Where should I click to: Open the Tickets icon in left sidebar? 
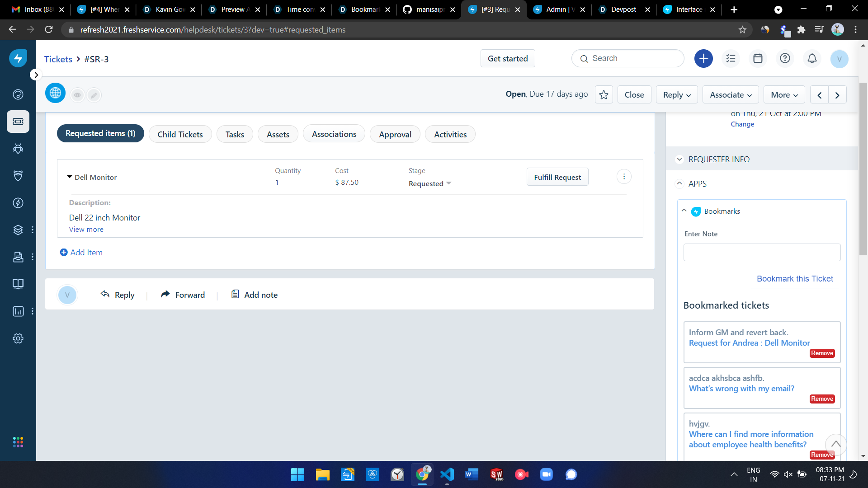pyautogui.click(x=18, y=122)
